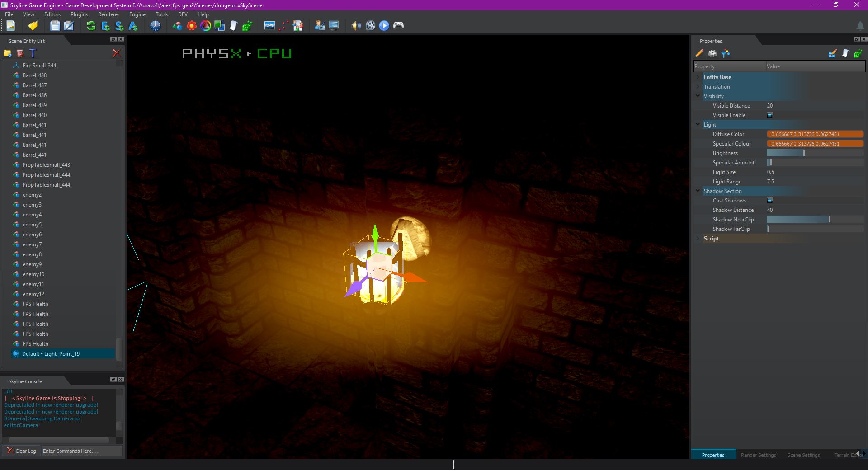Click the Enter Commands Here input field

(82, 451)
